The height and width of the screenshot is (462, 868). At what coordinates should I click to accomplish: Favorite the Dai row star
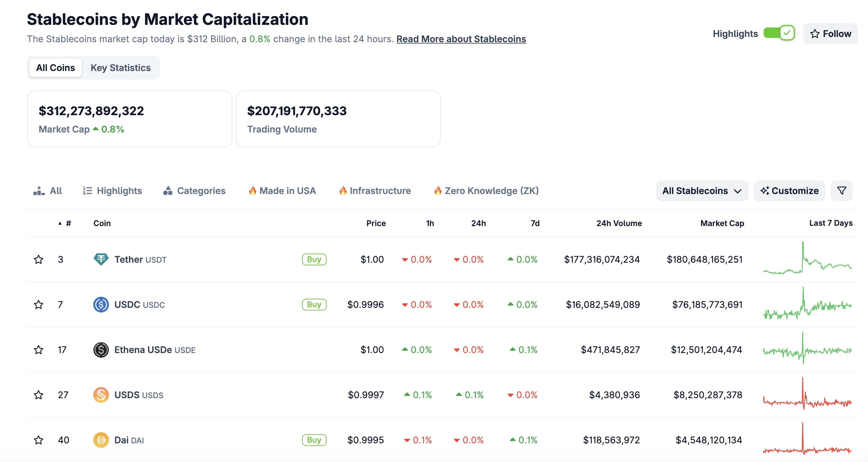[38, 440]
